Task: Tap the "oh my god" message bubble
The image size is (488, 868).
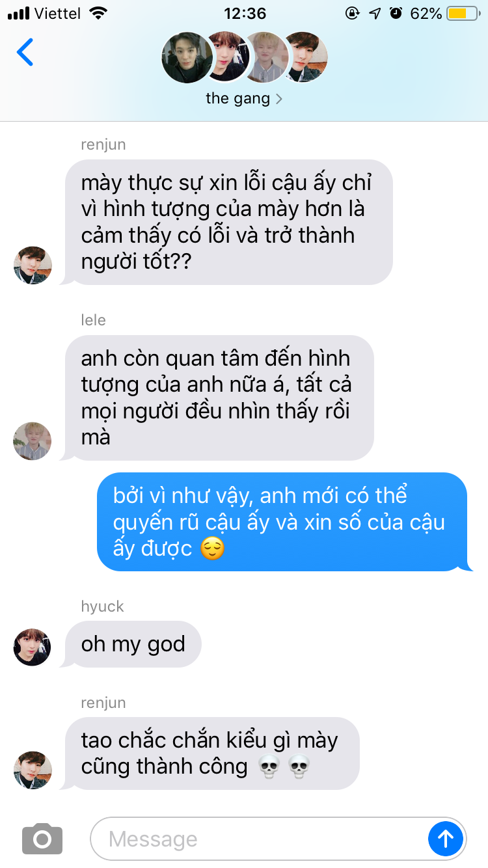Action: coord(132,644)
